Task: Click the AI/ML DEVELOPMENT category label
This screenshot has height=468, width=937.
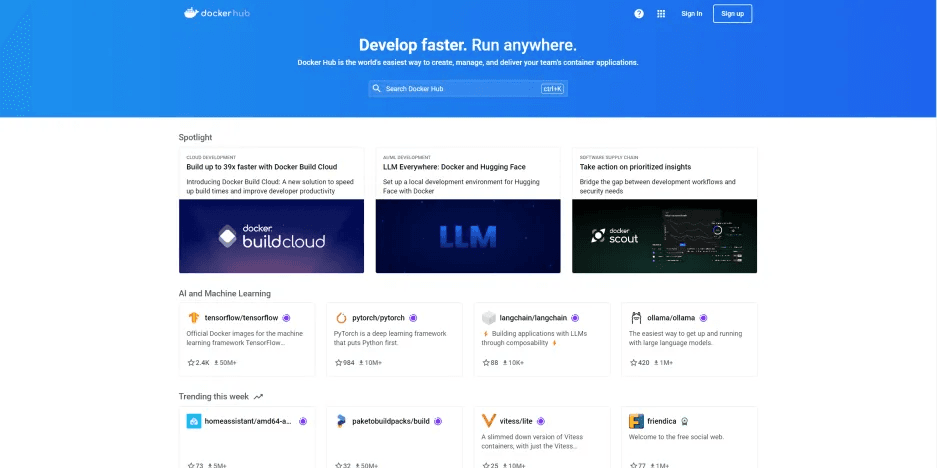Action: [x=406, y=157]
